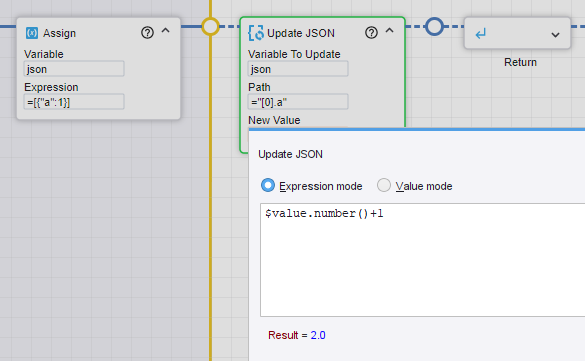Click the blue connector circle before Return
The image size is (585, 361).
click(435, 26)
